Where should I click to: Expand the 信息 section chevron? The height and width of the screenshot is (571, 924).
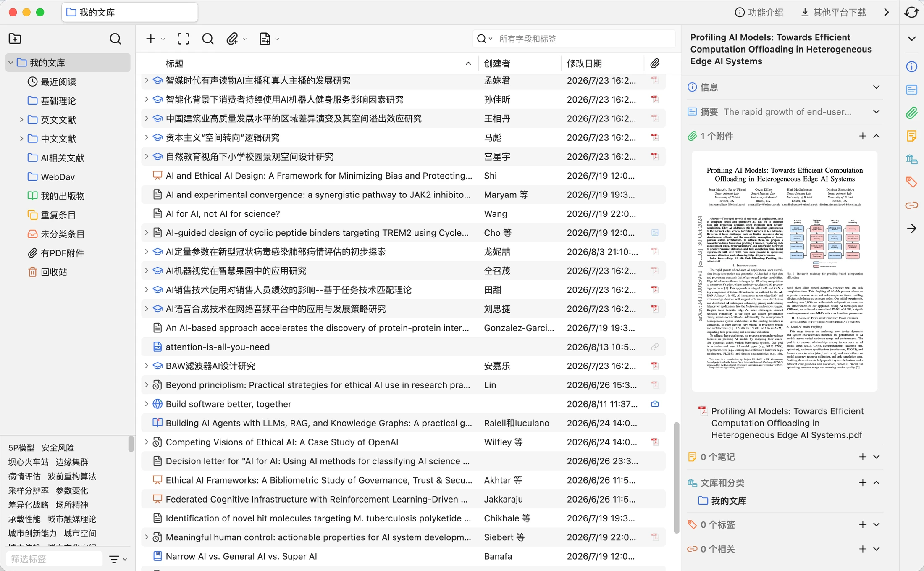(876, 87)
